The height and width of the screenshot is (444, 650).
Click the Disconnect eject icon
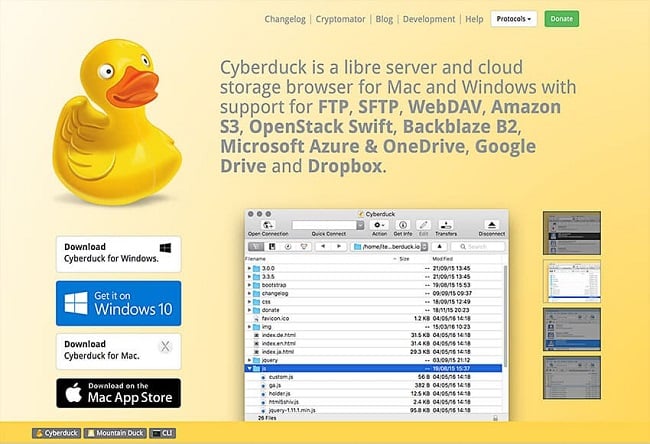pyautogui.click(x=492, y=225)
